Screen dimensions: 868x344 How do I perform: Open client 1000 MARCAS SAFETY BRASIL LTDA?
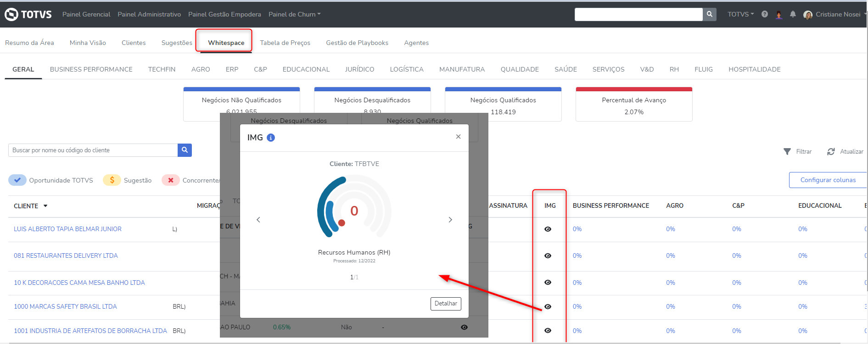(x=65, y=306)
